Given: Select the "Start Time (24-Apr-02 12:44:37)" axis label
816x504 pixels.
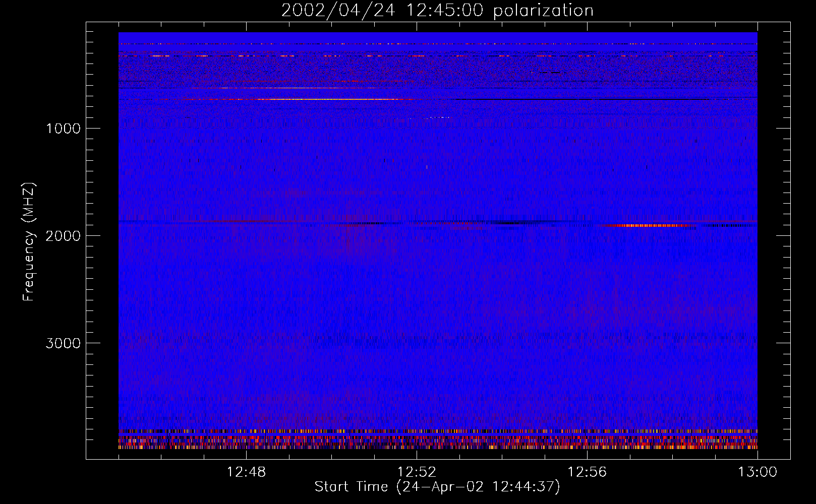Looking at the screenshot, I should coord(437,487).
